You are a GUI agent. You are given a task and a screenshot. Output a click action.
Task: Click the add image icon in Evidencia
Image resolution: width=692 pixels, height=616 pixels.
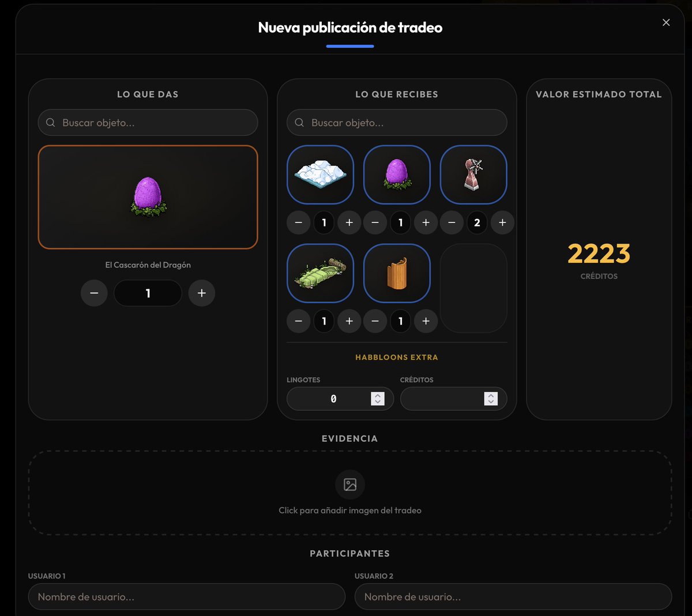coord(350,485)
